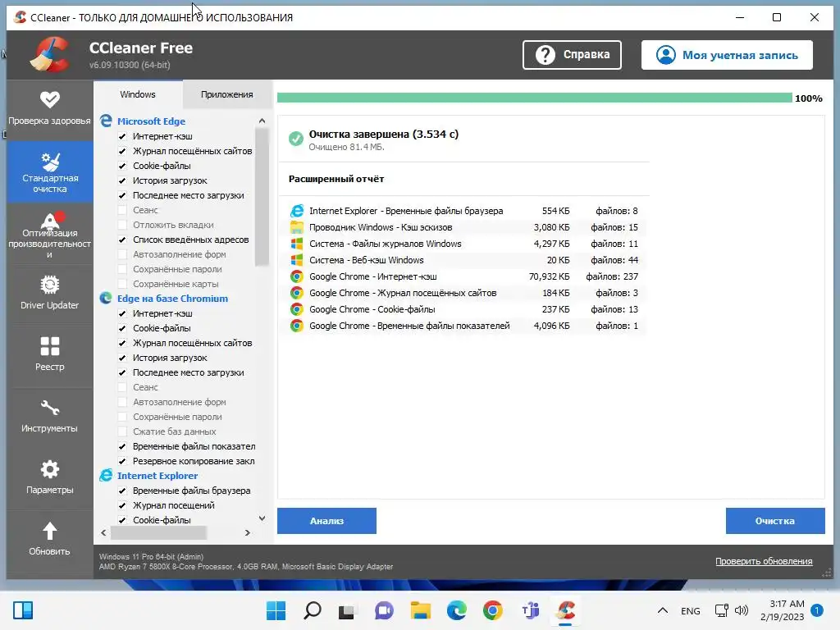
Task: Click the Windows icon for Веб-кэш Windows row
Action: (297, 260)
